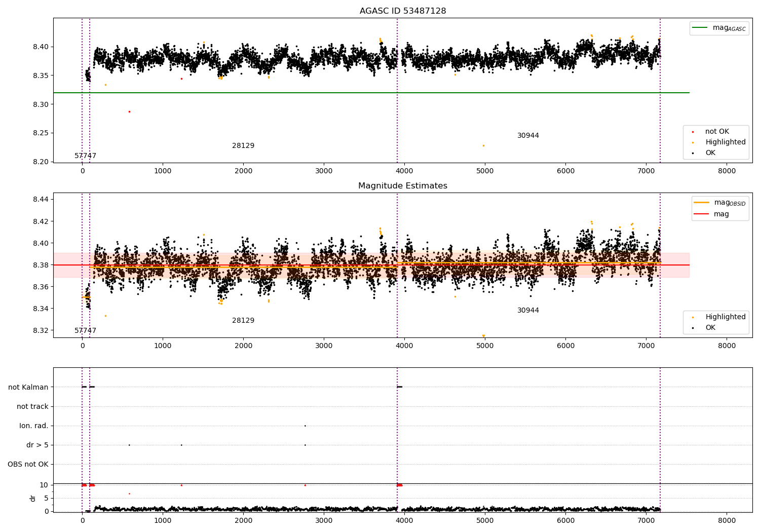Select 'not OK' legend entry in top plot
The image size is (760, 532).
point(717,132)
